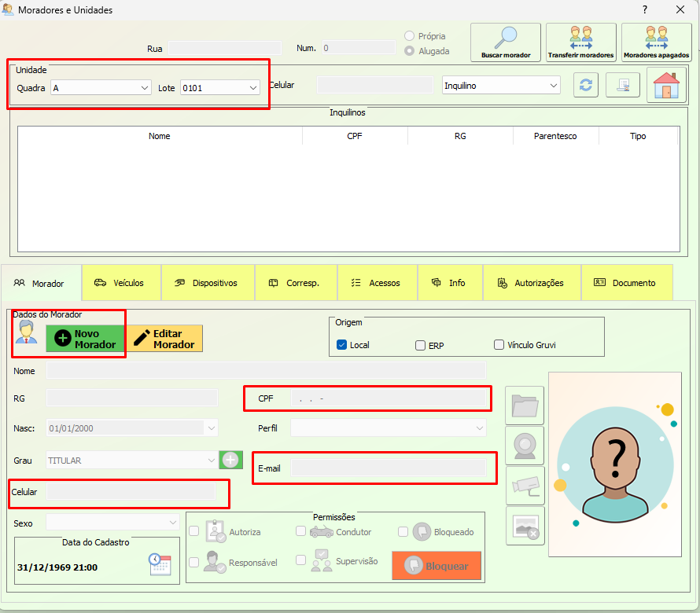
Task: Switch to the Veículos tab
Action: click(119, 283)
